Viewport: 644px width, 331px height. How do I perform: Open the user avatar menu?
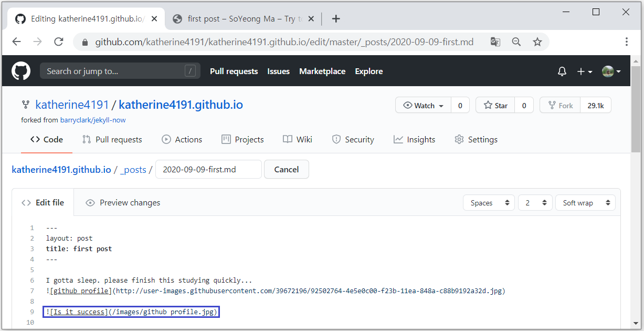[611, 71]
